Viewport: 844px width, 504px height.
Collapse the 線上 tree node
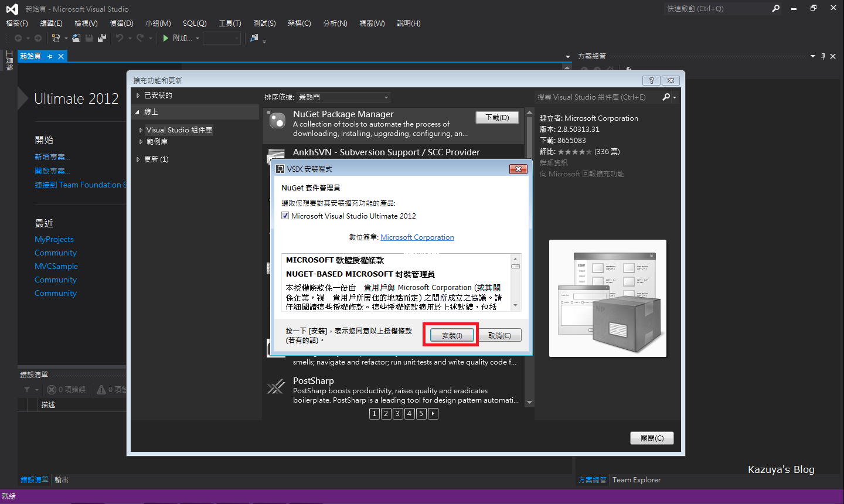138,112
